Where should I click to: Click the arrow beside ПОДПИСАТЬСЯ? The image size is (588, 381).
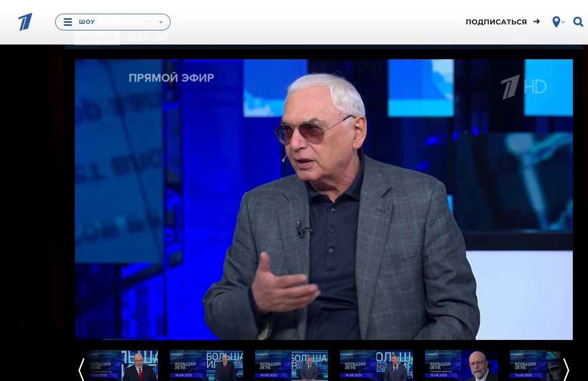(536, 22)
